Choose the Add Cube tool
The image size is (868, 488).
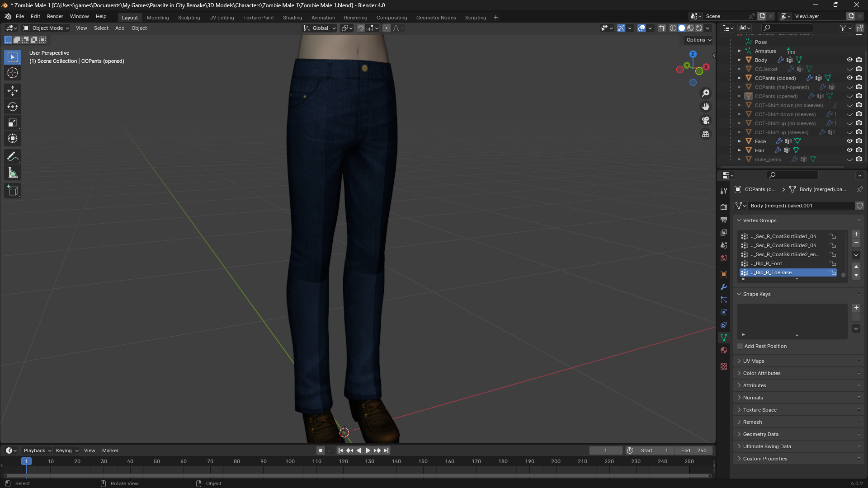13,191
